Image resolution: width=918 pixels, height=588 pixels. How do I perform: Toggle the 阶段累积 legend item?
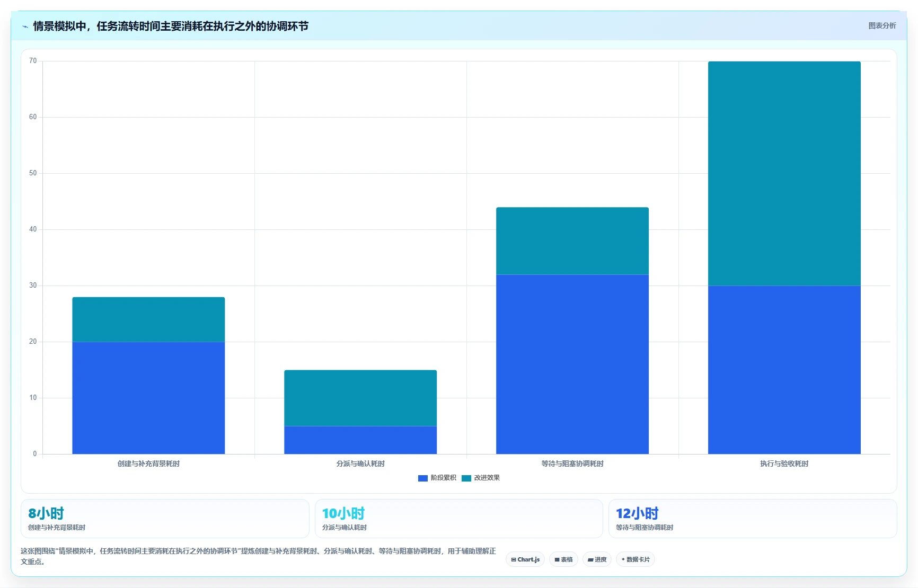[437, 478]
